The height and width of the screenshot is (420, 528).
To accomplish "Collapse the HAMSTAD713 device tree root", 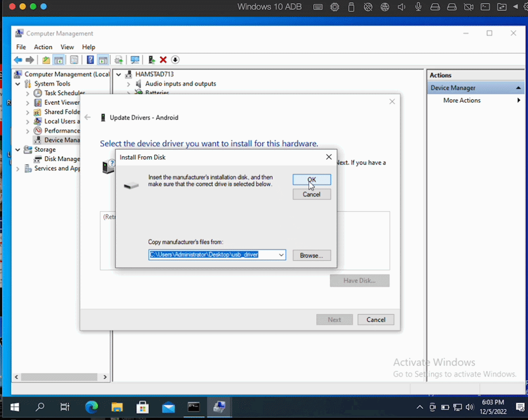I will pos(118,74).
